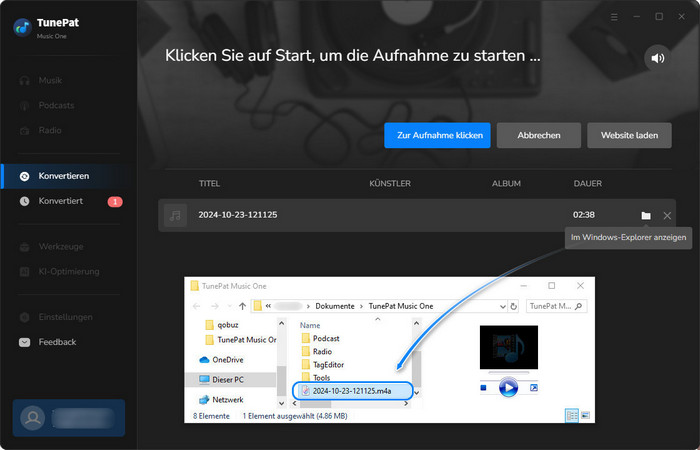Click the DAUER column header
The width and height of the screenshot is (700, 450).
click(588, 183)
